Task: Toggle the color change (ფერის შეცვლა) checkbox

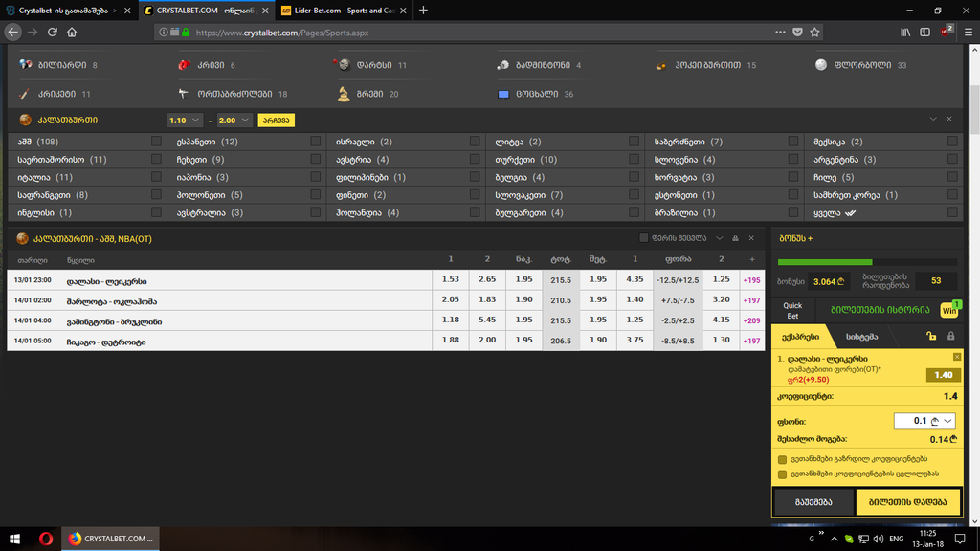Action: (644, 238)
